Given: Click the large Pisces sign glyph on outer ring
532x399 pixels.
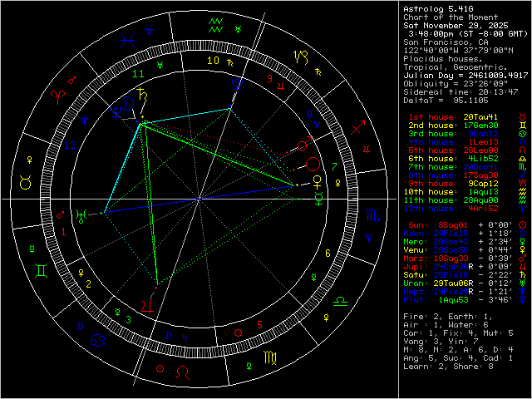Looking at the screenshot, I should click(128, 41).
